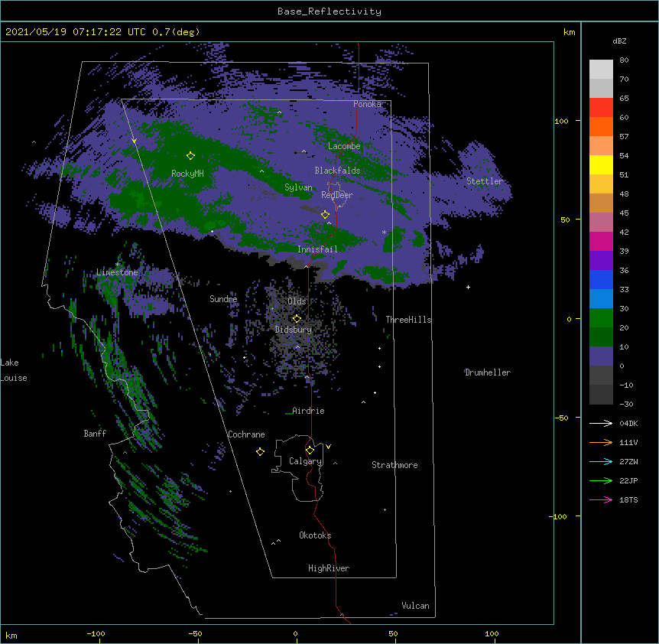Viewport: 659px width, 644px height.
Task: Click the asterisk marker above Limestone label
Action: click(117, 264)
